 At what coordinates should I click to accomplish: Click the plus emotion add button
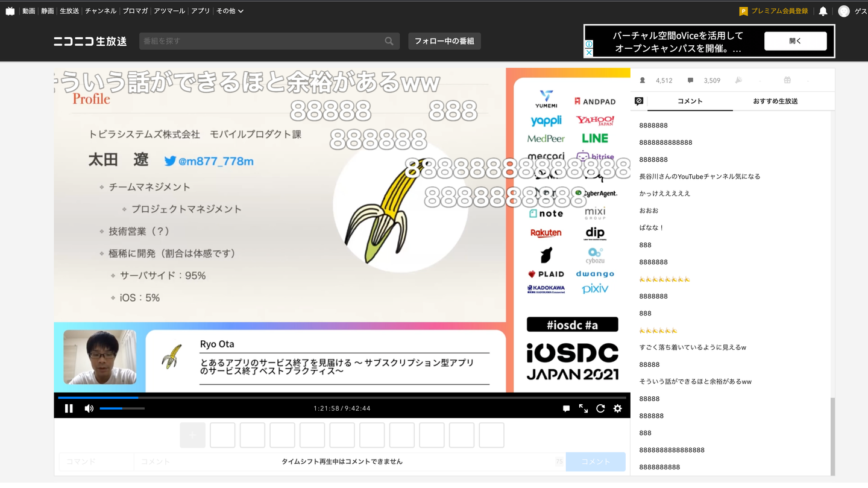point(193,435)
